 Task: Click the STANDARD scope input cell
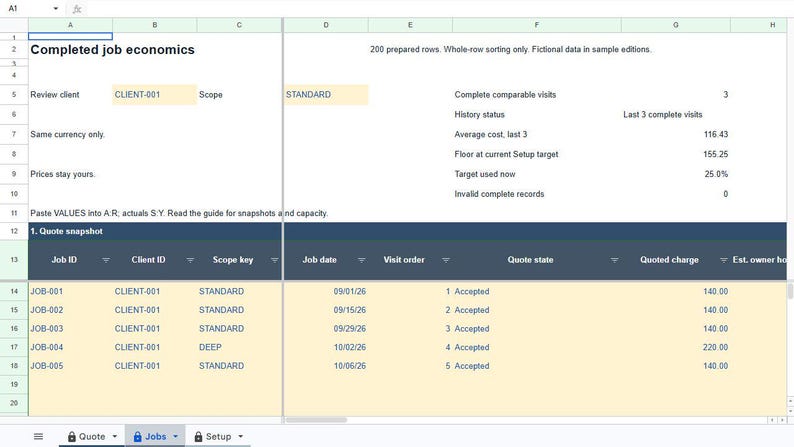[x=326, y=95]
